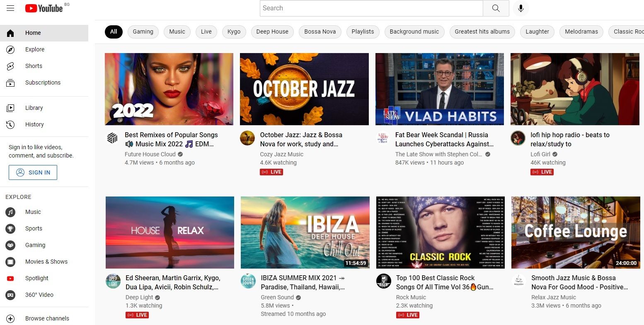
Task: Select the Kygo filter chip
Action: click(x=234, y=32)
